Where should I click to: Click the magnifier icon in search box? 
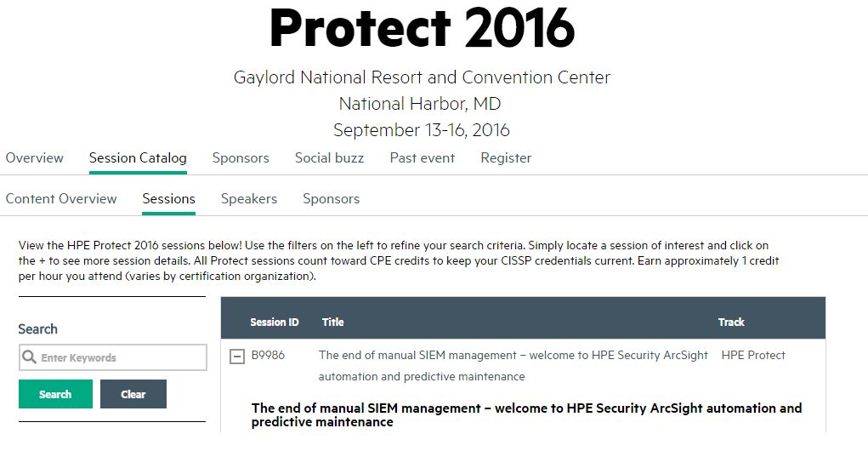click(29, 357)
